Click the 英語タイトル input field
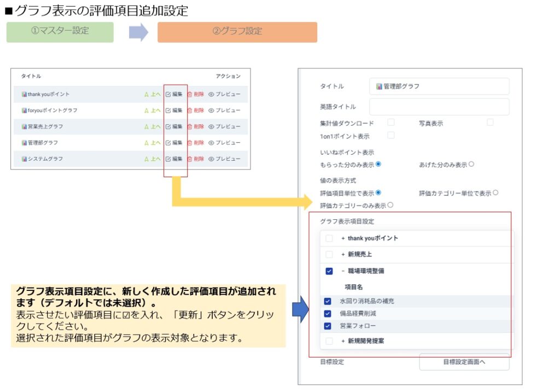Screen dimensions: 560x392 click(x=439, y=107)
